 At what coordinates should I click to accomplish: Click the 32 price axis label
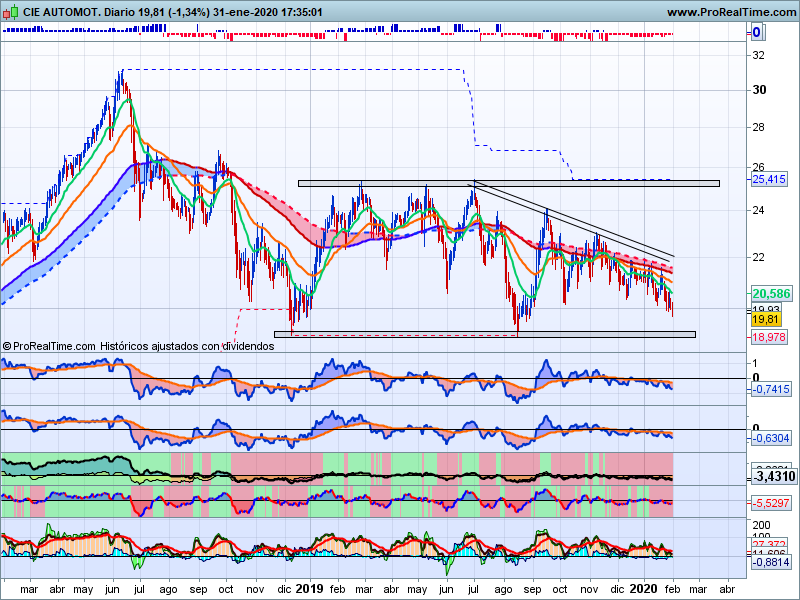[x=759, y=55]
